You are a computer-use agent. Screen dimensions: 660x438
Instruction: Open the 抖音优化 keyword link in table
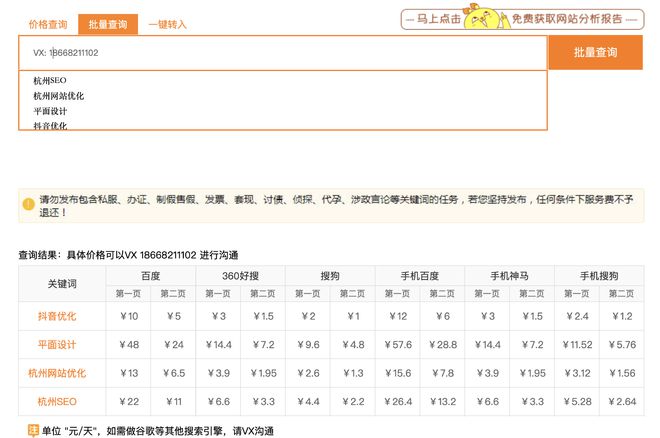(x=57, y=316)
